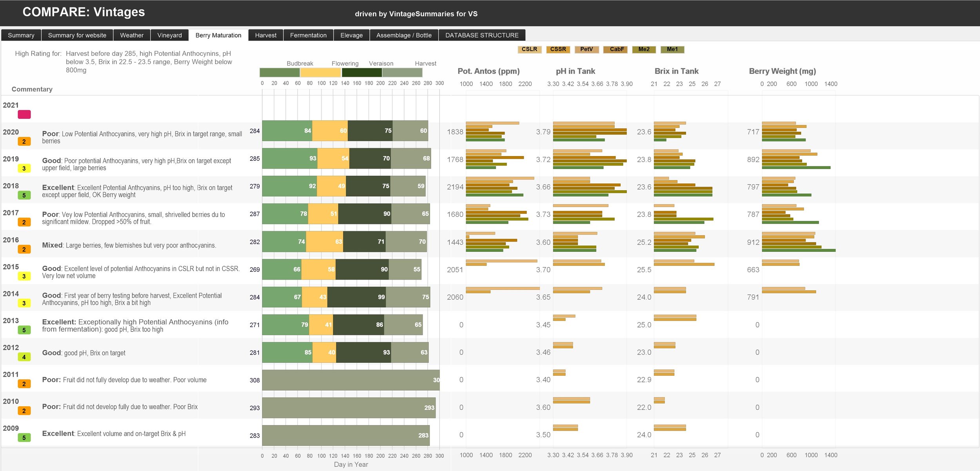Switch to Summary for website tab
980x471 pixels.
click(77, 35)
